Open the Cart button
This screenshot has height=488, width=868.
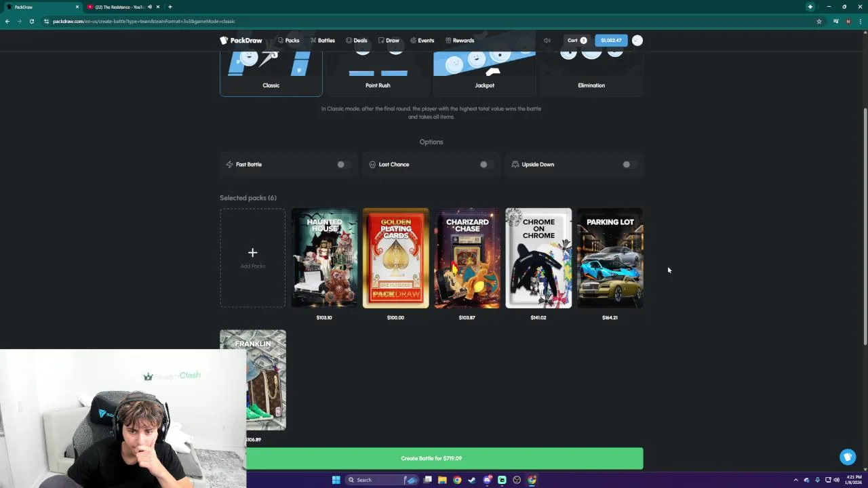(577, 40)
